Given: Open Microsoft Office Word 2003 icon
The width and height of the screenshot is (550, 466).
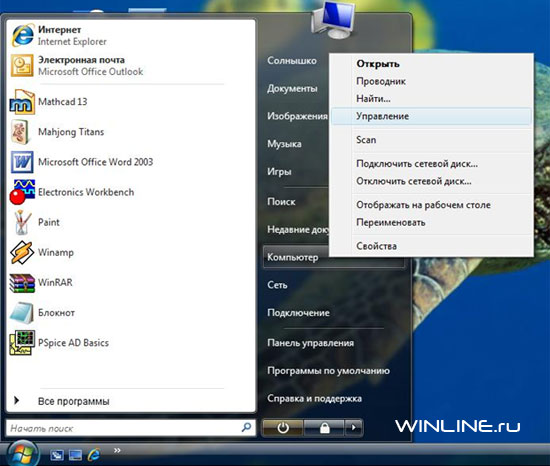Looking at the screenshot, I should coord(22,162).
